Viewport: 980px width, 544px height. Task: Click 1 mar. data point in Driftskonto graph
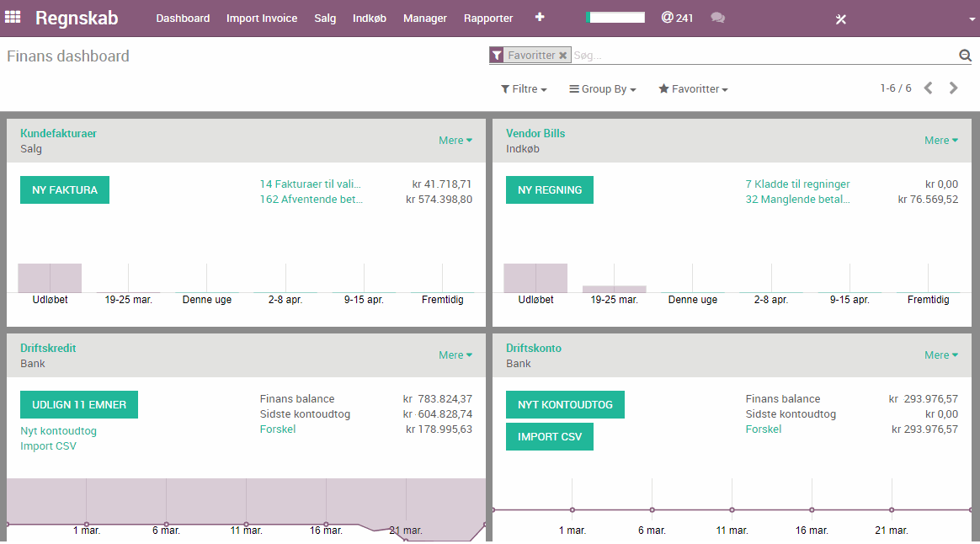click(573, 509)
